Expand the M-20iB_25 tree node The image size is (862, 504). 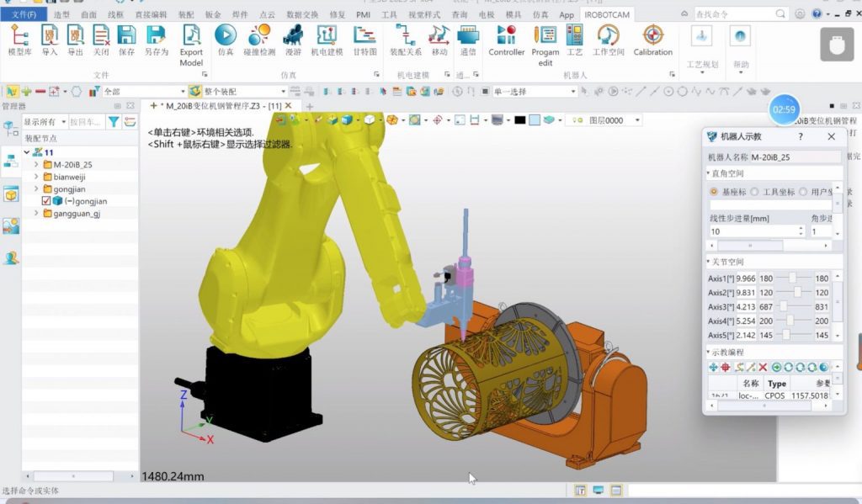[x=36, y=165]
